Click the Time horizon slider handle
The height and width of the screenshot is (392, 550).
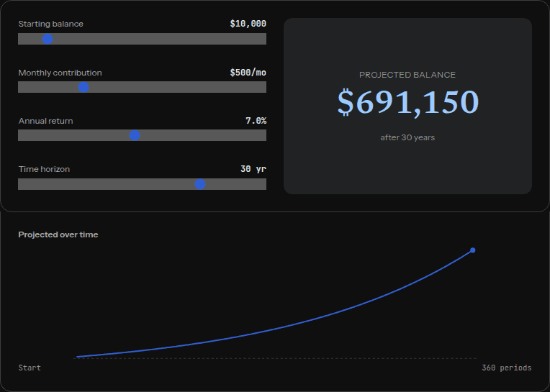point(200,184)
